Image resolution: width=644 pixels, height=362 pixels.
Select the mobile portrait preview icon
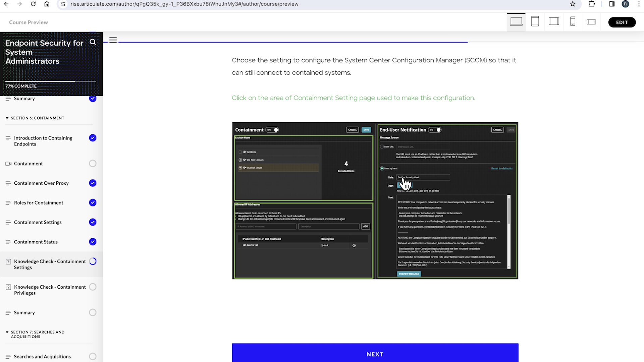573,22
